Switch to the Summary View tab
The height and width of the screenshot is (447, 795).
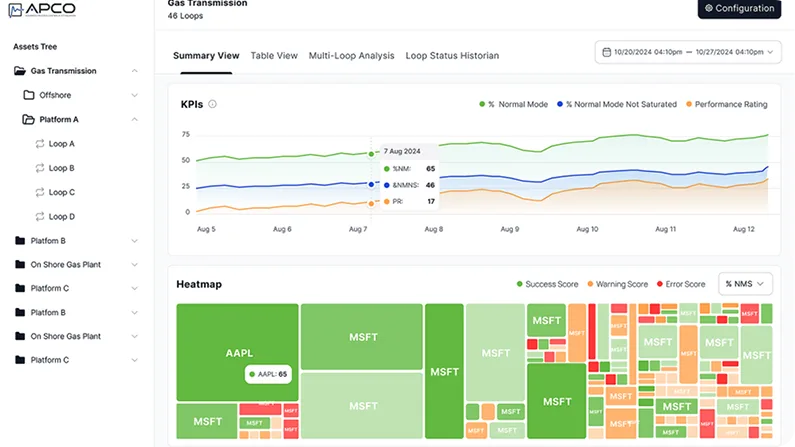pos(206,56)
